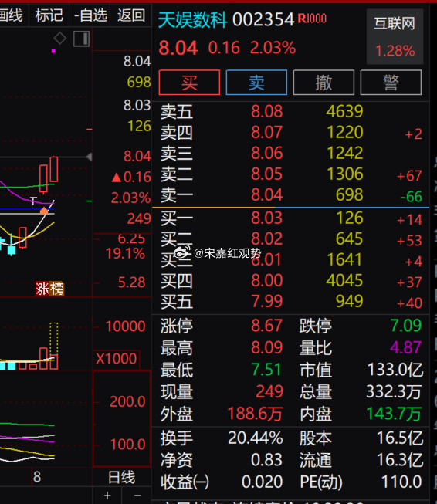Click the minus zoom-out button

(137, 496)
